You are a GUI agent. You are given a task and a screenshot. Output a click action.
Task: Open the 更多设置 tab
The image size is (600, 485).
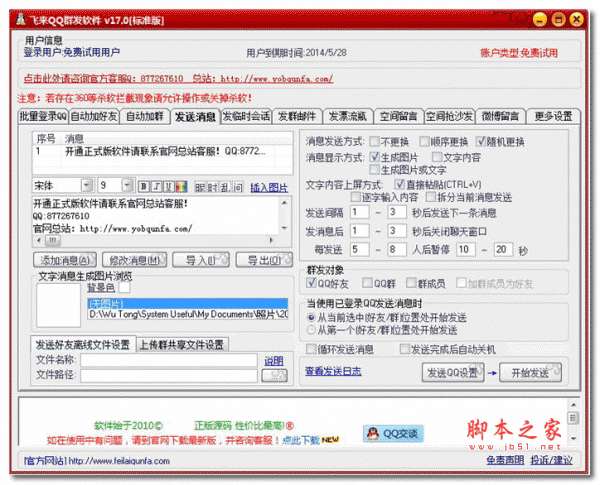click(x=553, y=116)
